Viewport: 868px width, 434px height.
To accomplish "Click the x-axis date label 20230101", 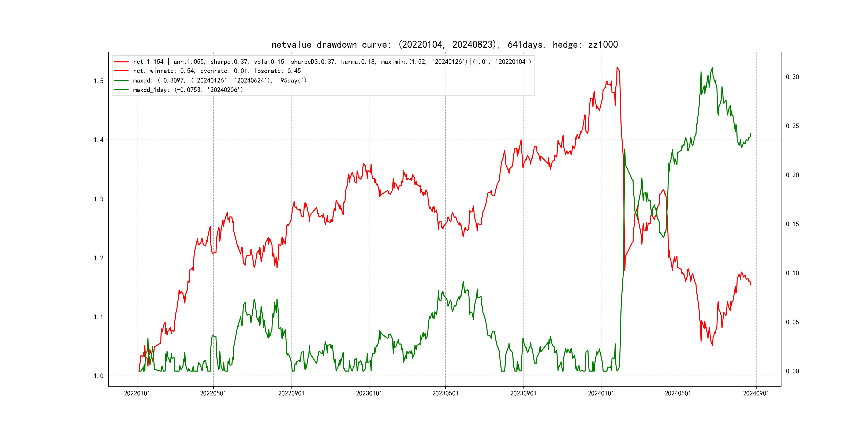I will point(369,394).
